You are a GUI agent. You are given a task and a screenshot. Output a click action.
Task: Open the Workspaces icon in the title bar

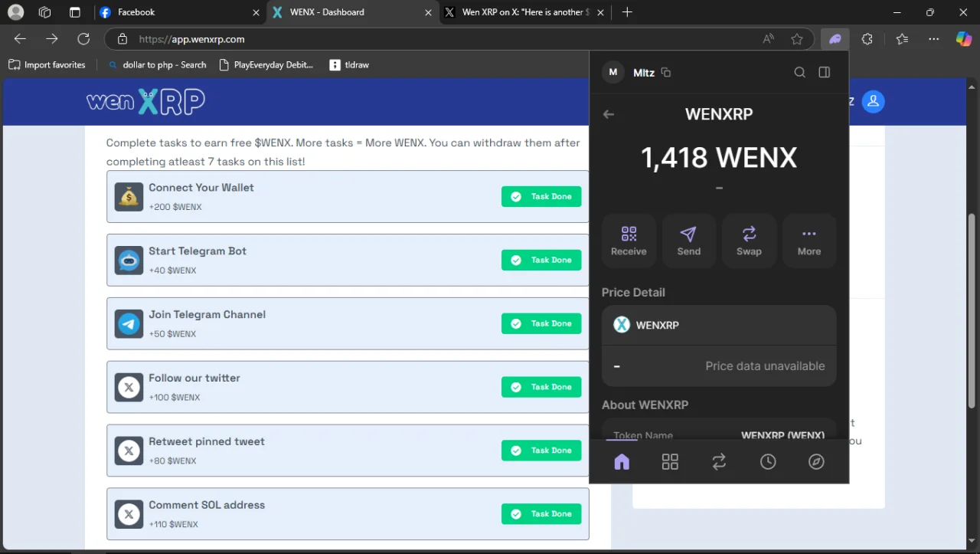[44, 12]
